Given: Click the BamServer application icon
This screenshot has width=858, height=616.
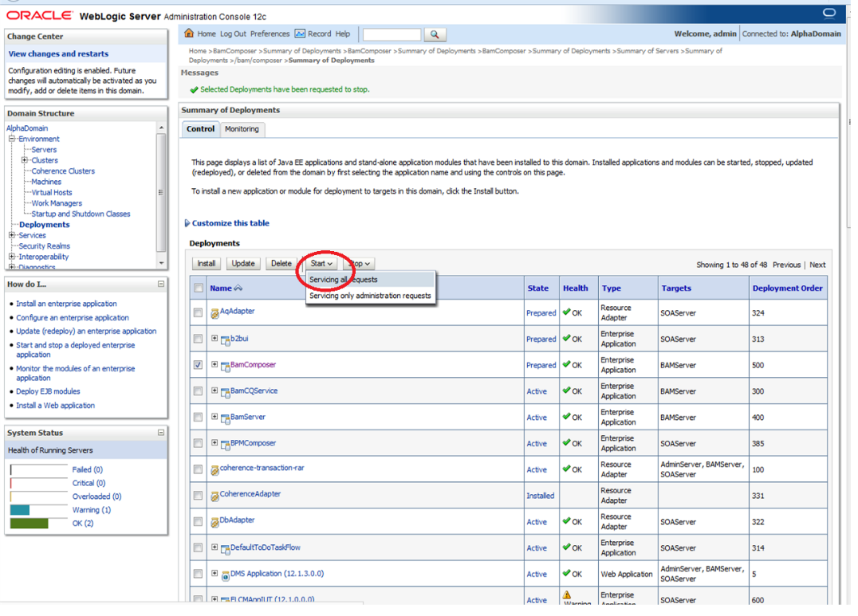Looking at the screenshot, I should coord(225,418).
